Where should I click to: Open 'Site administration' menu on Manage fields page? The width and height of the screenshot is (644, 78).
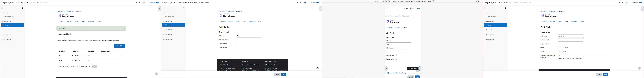[x=43, y=3]
